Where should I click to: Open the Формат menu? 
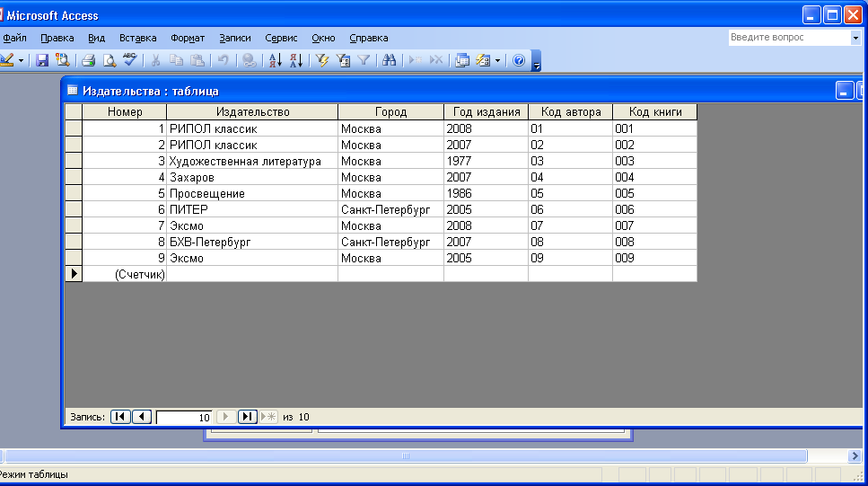click(188, 39)
